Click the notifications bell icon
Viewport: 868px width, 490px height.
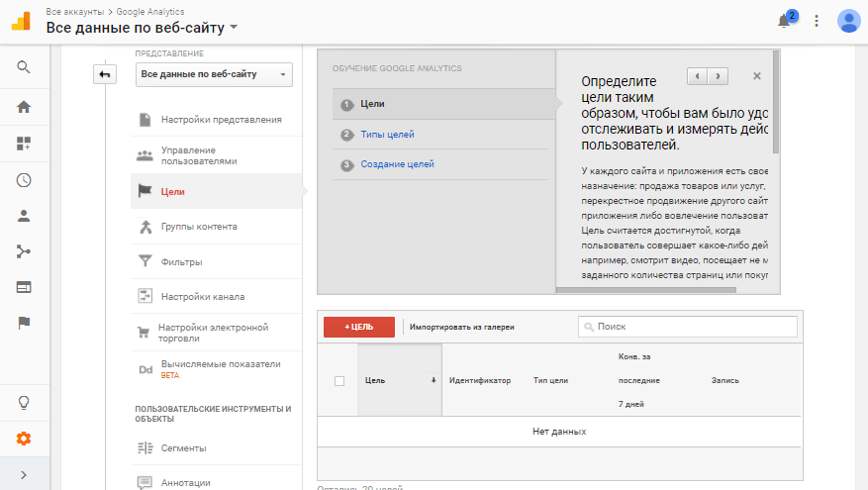click(784, 21)
